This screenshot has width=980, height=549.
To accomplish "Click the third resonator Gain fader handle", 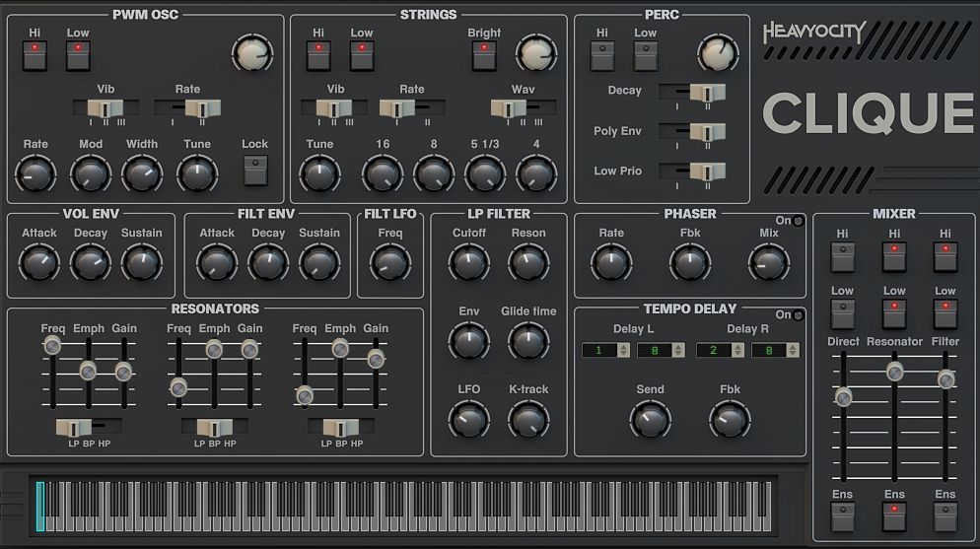I will pos(376,359).
